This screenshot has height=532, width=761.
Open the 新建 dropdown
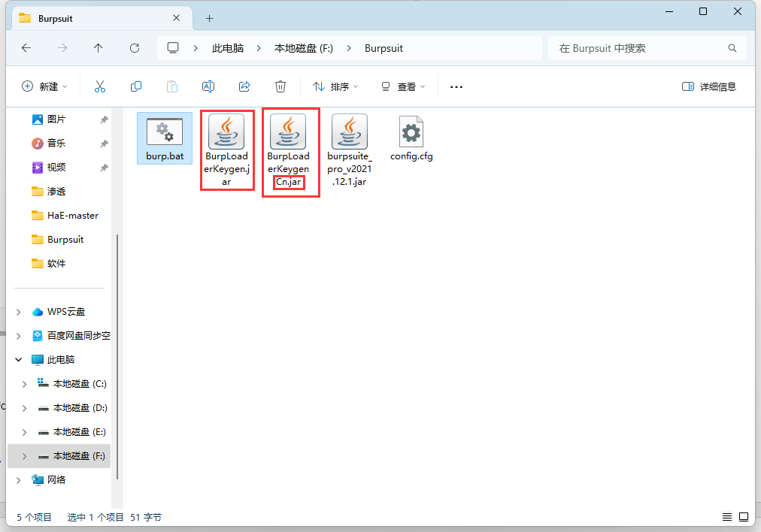coord(44,87)
